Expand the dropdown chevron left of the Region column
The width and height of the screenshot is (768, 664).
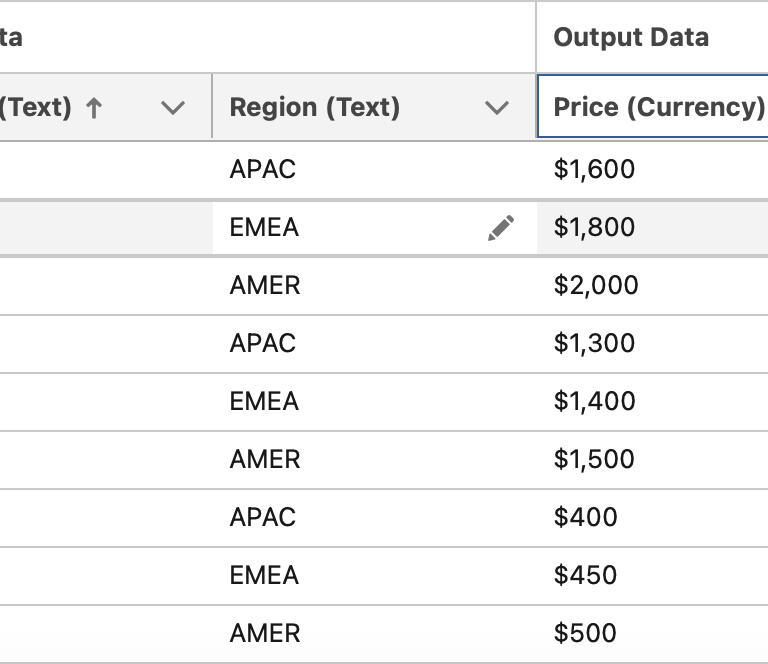tap(173, 108)
